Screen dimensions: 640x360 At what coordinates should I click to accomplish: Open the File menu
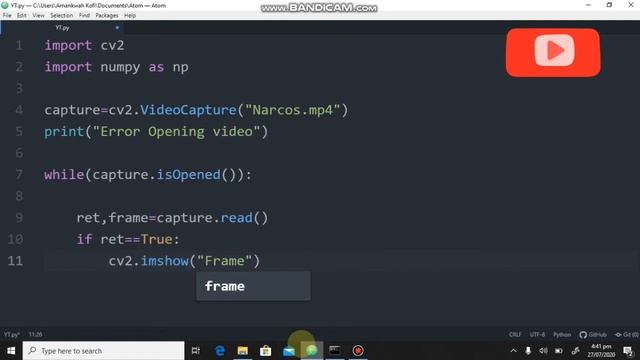point(7,16)
